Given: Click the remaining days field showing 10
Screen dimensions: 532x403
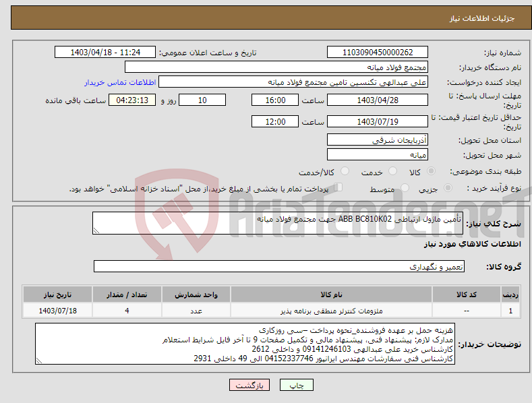Looking at the screenshot, I should point(202,100).
